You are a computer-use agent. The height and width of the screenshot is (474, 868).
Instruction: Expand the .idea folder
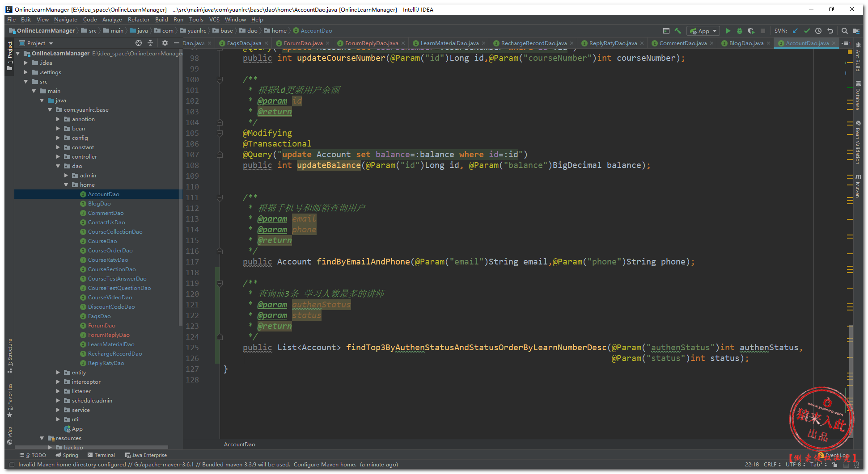click(26, 63)
